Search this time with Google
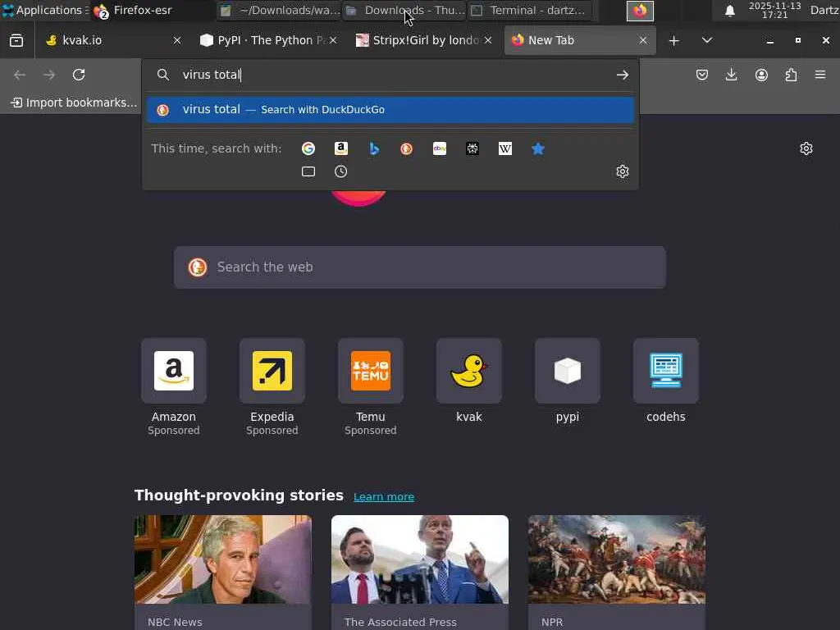The image size is (840, 630). [308, 148]
